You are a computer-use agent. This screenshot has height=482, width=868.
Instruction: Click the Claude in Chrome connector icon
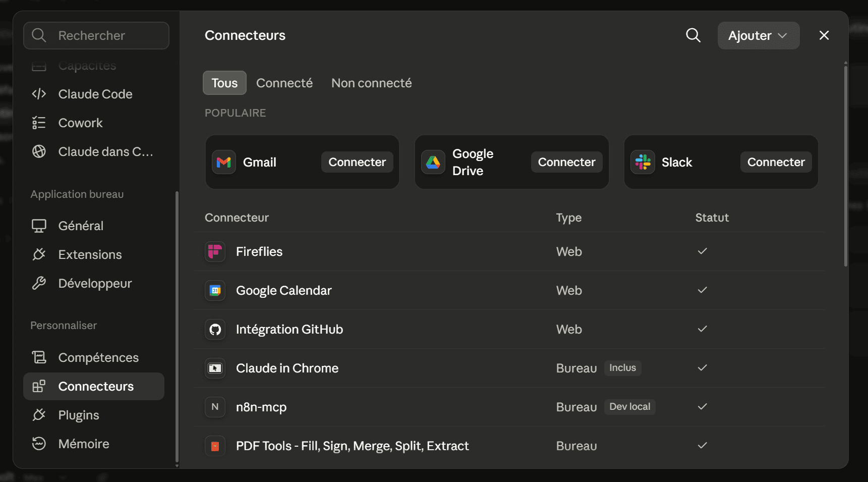pos(215,368)
